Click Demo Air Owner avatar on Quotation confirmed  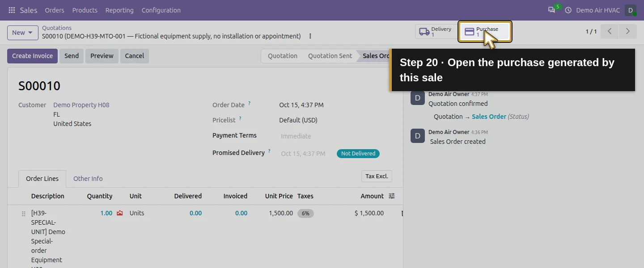click(x=418, y=98)
